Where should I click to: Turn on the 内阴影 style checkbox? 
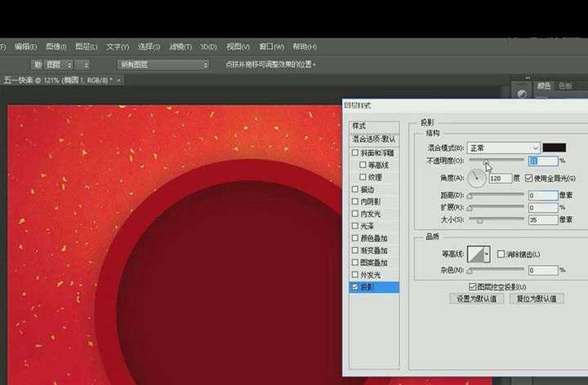tap(354, 201)
